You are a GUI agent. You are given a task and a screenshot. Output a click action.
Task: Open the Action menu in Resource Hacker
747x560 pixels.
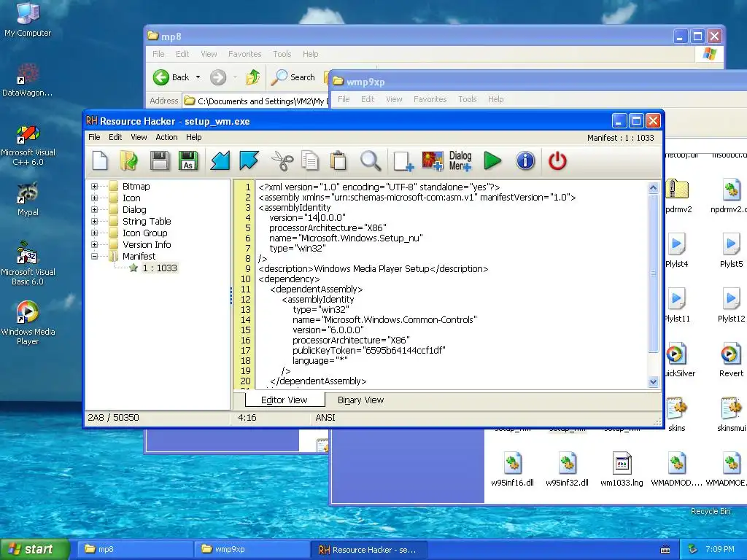(x=166, y=137)
